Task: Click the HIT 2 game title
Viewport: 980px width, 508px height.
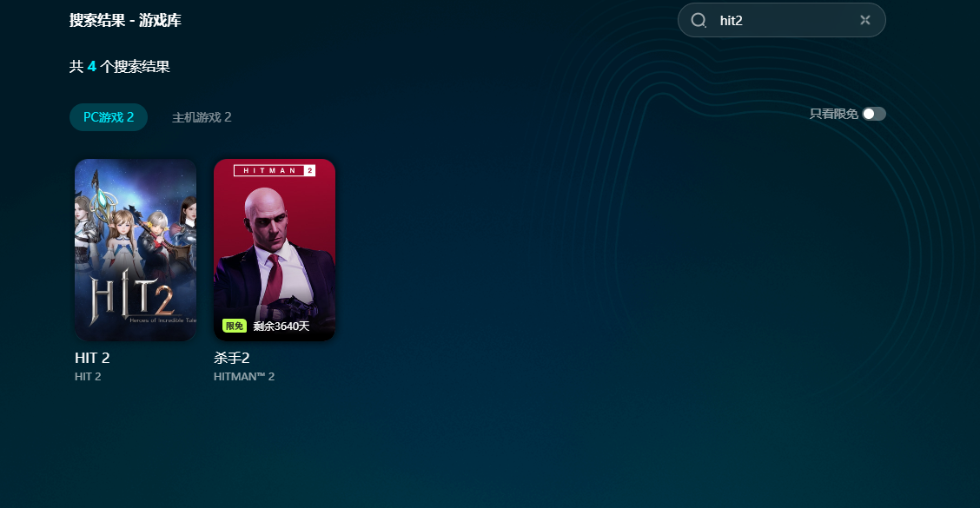Action: (92, 358)
